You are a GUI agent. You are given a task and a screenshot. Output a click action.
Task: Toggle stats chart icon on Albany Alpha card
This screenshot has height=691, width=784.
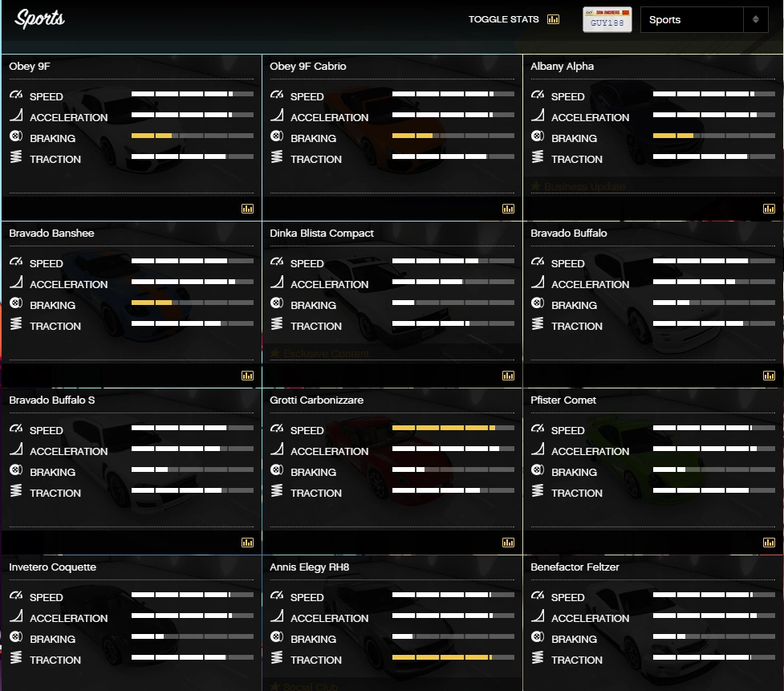click(769, 209)
